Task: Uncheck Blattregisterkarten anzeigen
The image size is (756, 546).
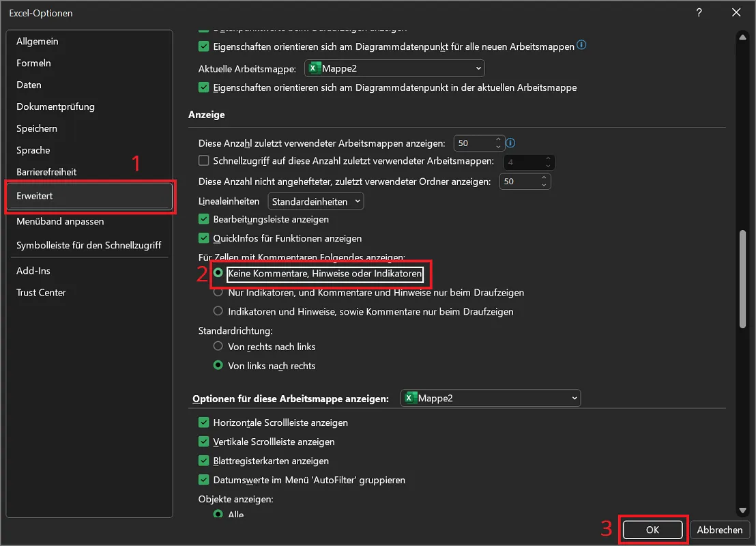Action: (203, 461)
